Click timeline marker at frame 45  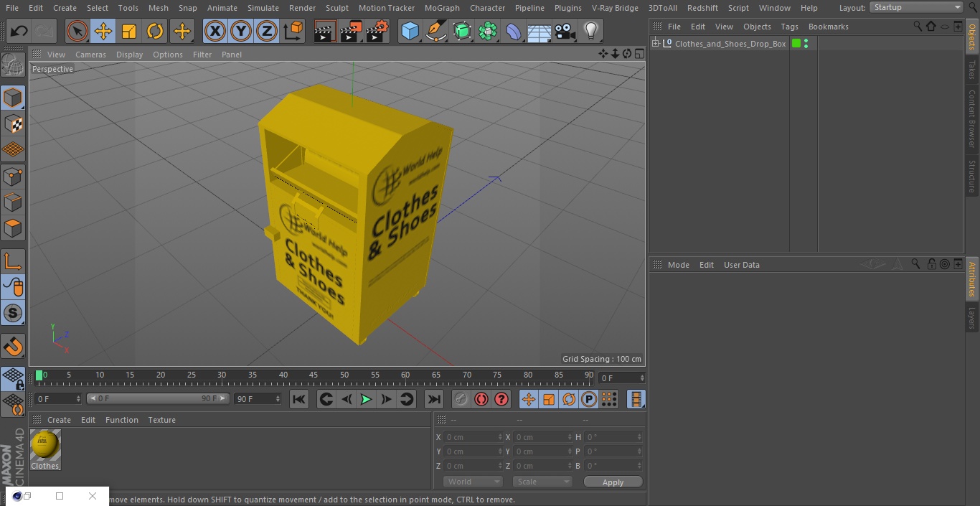pos(314,375)
